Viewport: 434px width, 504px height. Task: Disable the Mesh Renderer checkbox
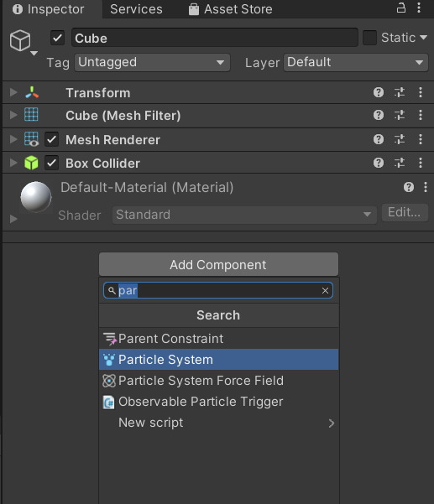[x=51, y=139]
